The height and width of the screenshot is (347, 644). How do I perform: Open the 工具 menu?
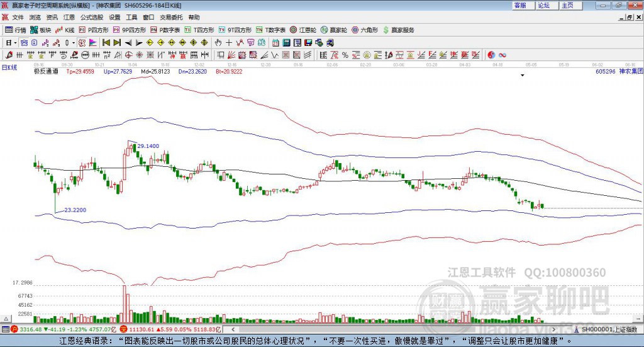[x=131, y=17]
